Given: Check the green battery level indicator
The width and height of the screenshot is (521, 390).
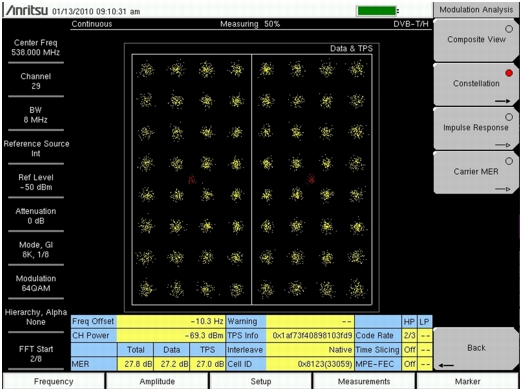Looking at the screenshot, I should pyautogui.click(x=377, y=11).
